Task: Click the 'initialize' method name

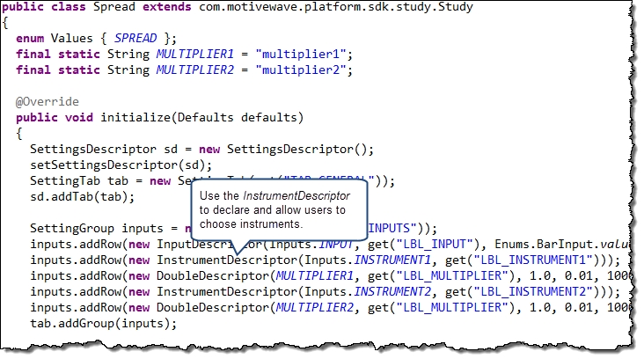Action: click(x=135, y=118)
